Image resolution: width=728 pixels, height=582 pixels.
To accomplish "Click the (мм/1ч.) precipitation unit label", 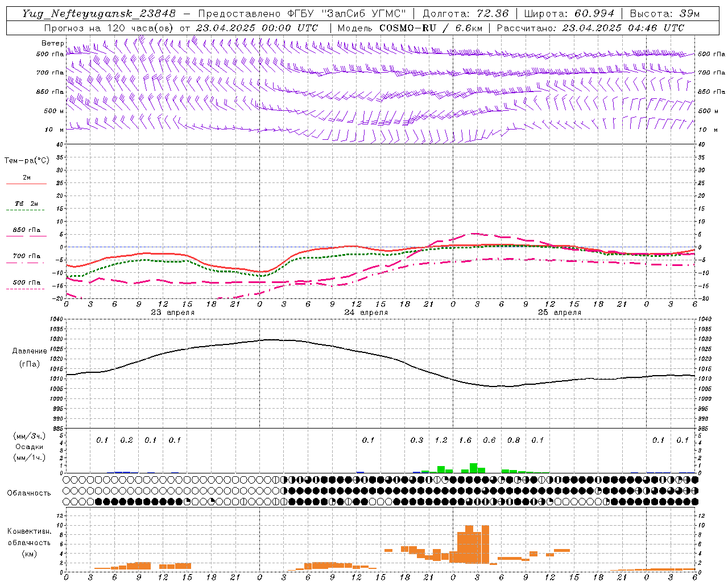I will click(x=29, y=458).
